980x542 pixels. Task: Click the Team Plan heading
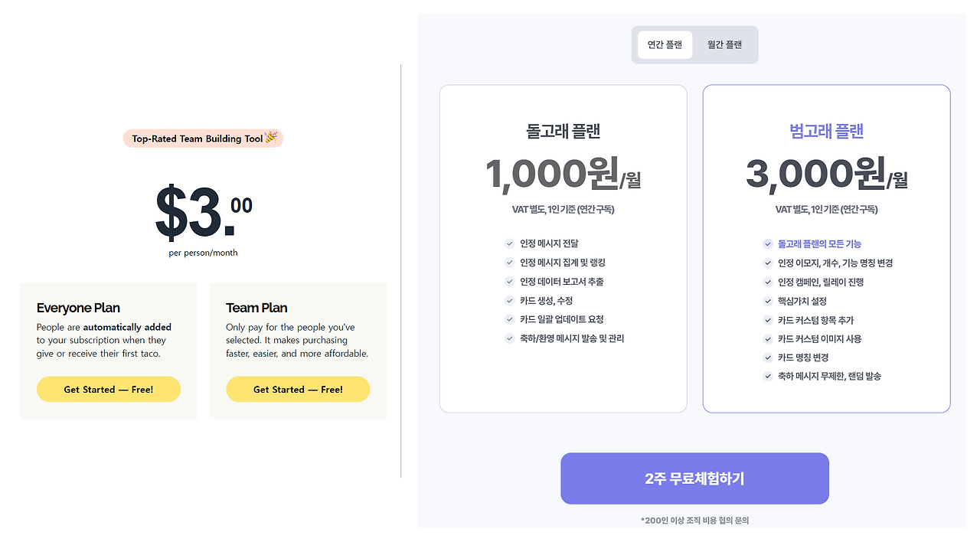[x=256, y=308]
